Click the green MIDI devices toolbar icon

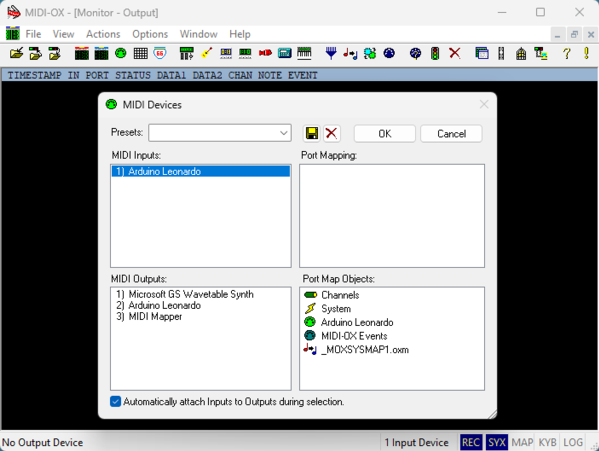[x=121, y=53]
